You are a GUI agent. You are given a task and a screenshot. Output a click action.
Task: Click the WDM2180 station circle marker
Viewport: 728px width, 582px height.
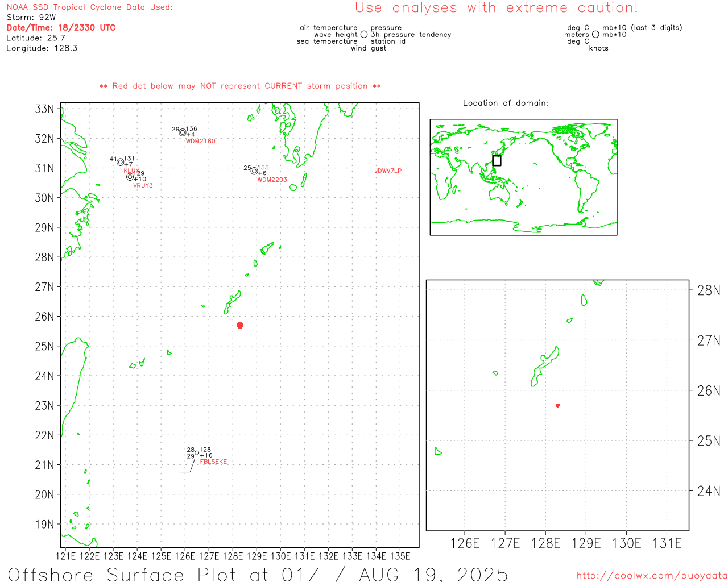click(x=183, y=132)
